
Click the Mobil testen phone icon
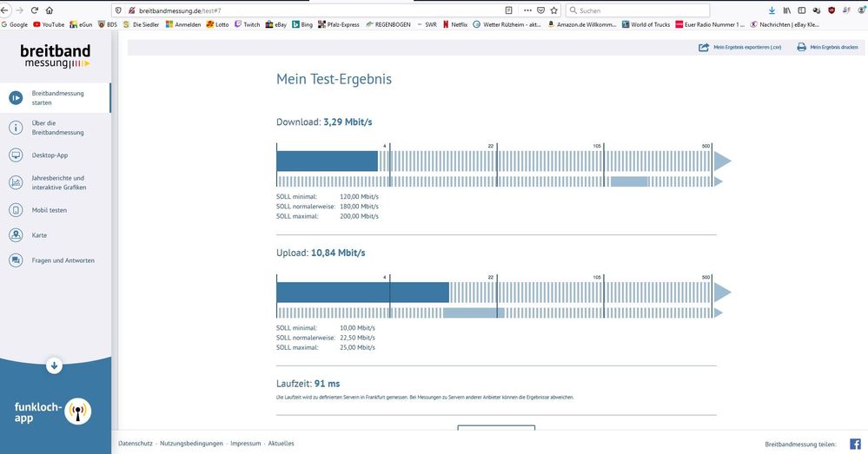pos(16,210)
